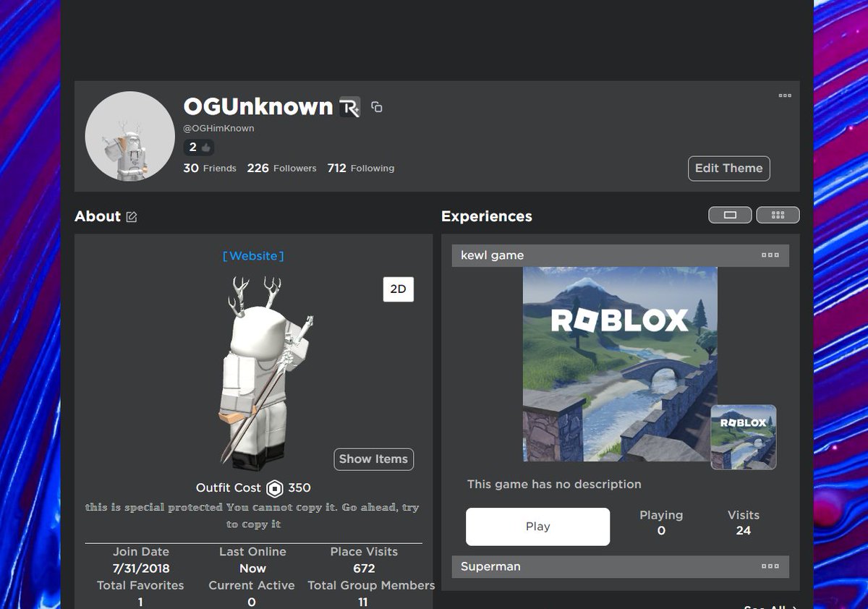868x609 pixels.
Task: Open the 30 Friends list
Action: [210, 169]
